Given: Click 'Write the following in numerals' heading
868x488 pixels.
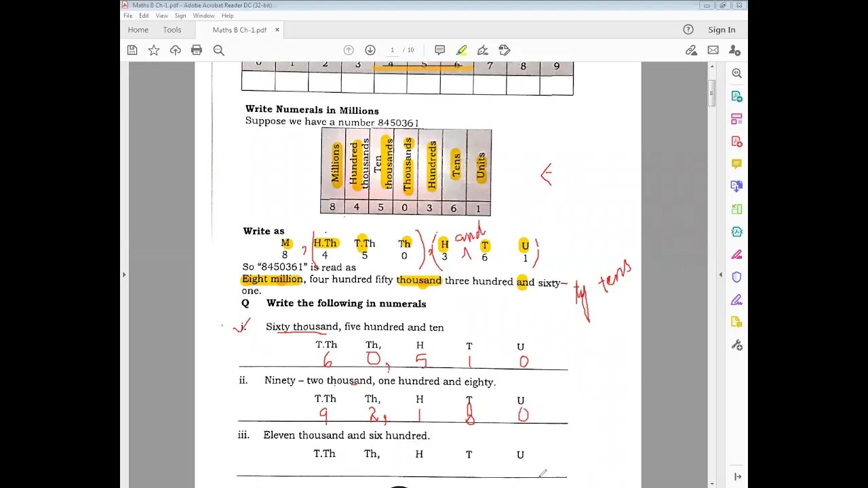Looking at the screenshot, I should [346, 304].
